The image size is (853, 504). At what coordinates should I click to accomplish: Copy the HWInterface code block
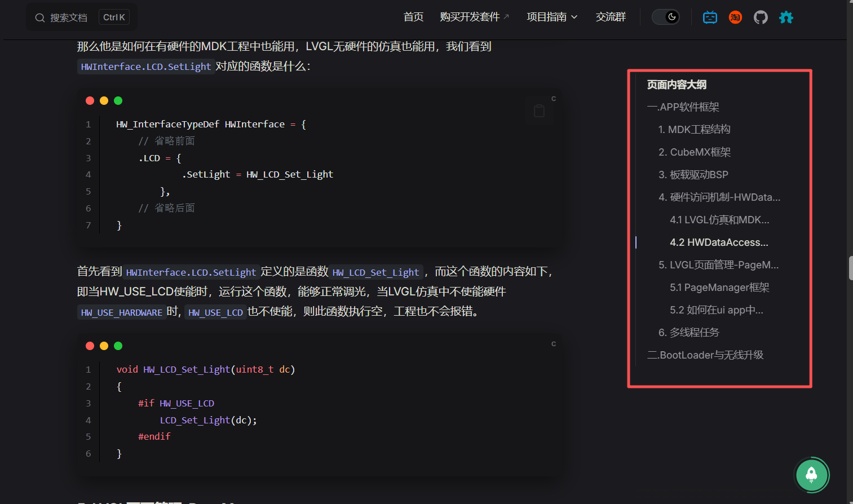[x=539, y=110]
